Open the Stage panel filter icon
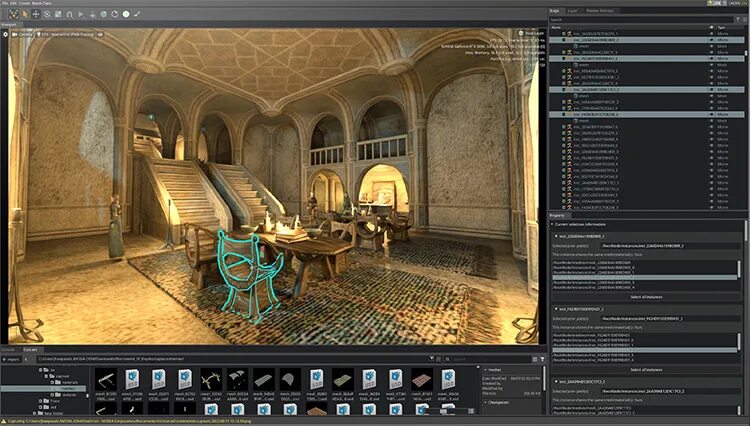Screen dimensions: 750x426 pos(740,20)
